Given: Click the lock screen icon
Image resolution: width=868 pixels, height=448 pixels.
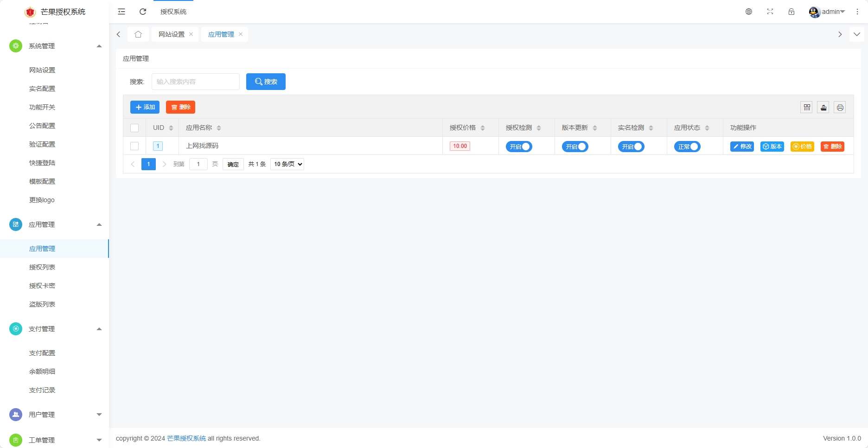Looking at the screenshot, I should pos(791,12).
